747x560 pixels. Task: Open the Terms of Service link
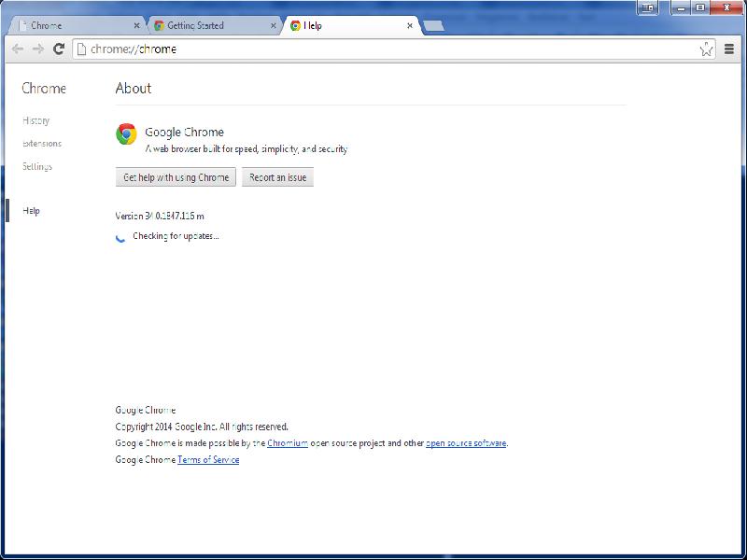click(x=208, y=459)
